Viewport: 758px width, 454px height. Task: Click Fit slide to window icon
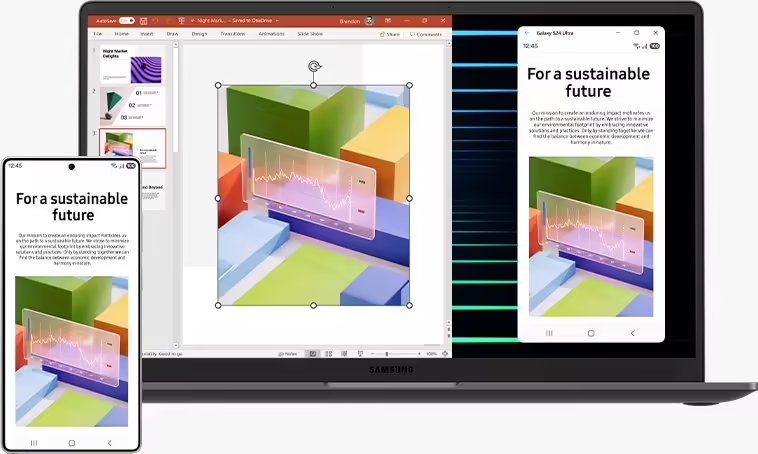pos(444,353)
